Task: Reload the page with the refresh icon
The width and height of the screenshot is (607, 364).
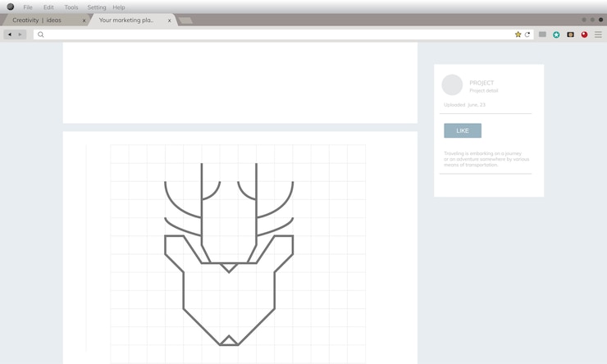Action: point(527,34)
